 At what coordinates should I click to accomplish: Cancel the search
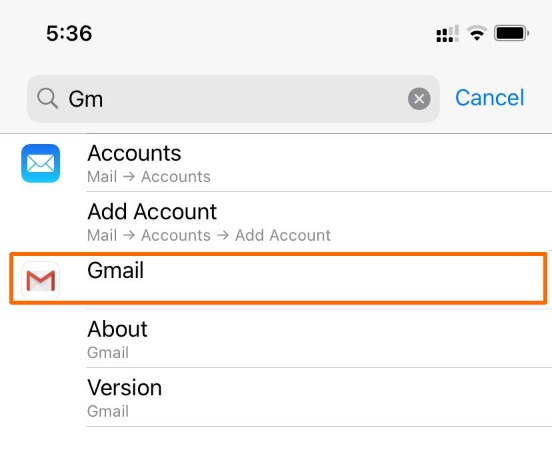(x=490, y=98)
